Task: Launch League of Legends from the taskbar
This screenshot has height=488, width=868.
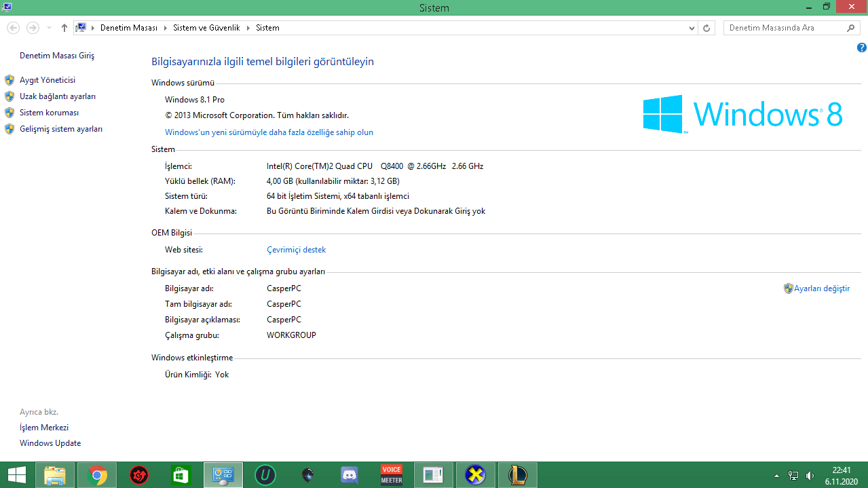Action: (x=518, y=475)
